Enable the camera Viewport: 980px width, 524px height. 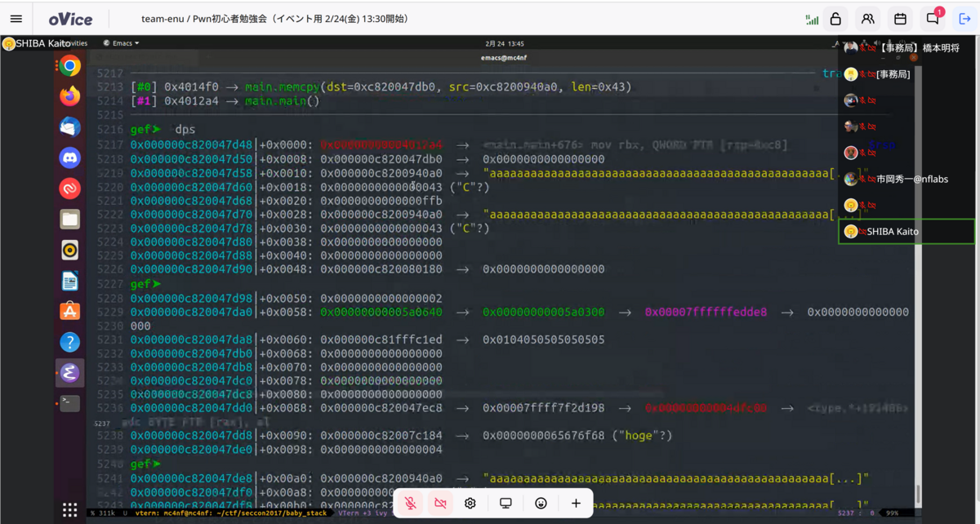click(x=440, y=503)
